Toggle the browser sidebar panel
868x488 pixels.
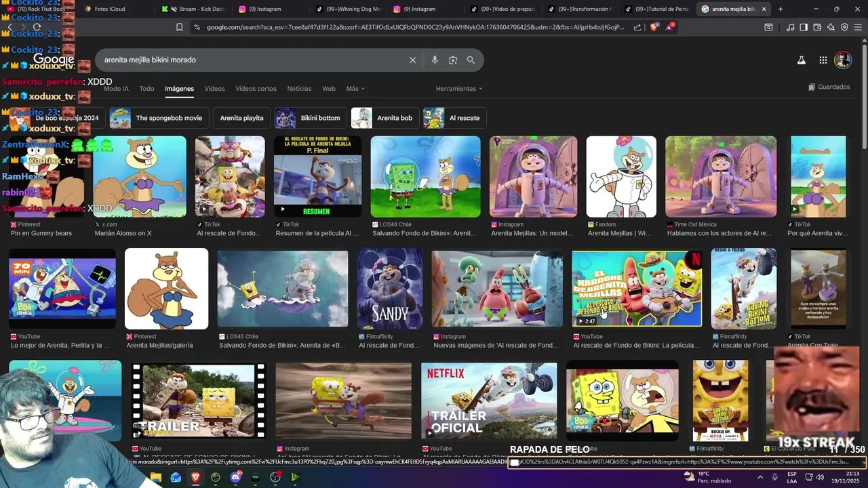(x=804, y=27)
